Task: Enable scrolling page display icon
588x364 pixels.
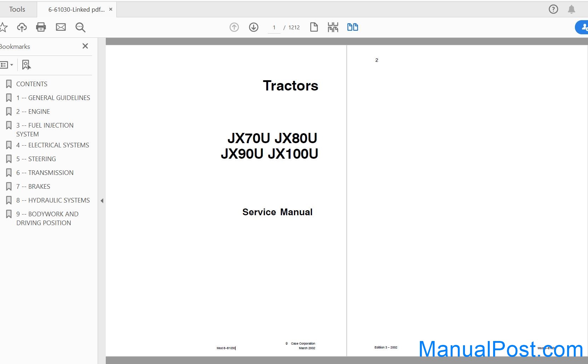Action: point(333,27)
